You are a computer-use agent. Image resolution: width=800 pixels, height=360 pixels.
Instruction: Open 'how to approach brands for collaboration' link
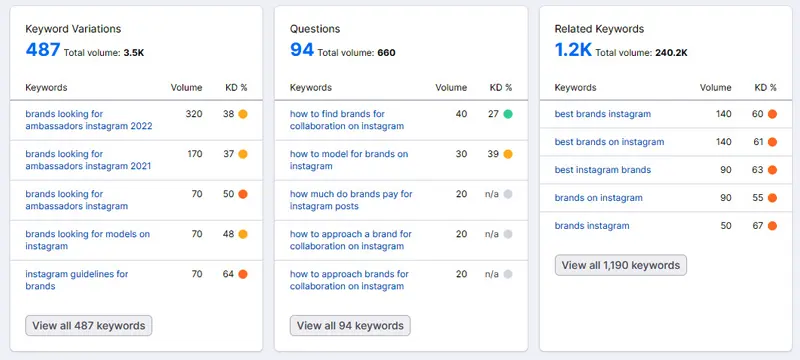click(x=349, y=280)
